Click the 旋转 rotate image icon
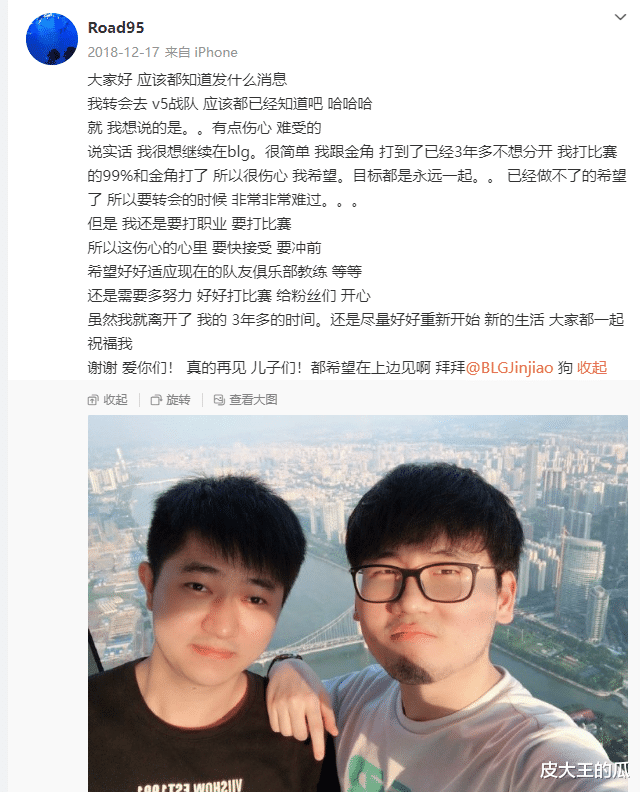This screenshot has height=792, width=640. (156, 400)
